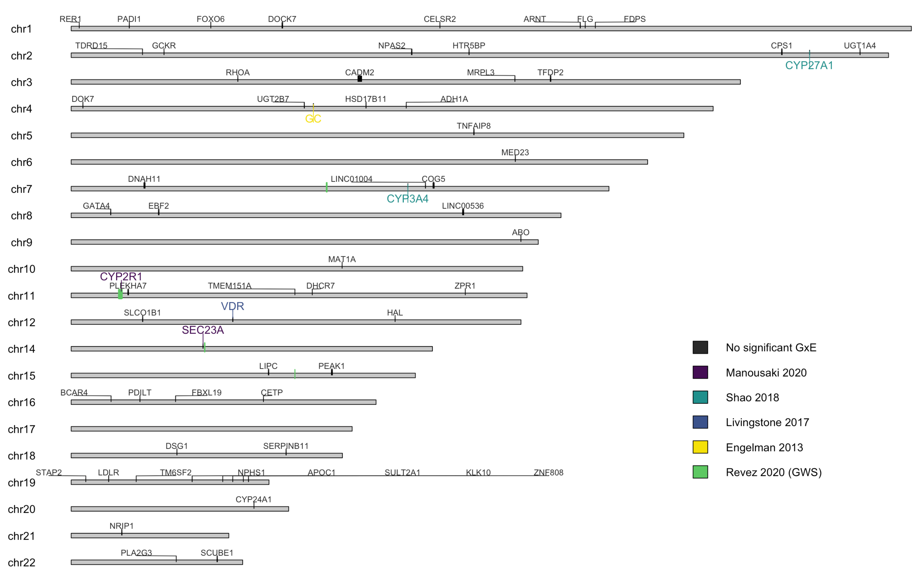924x582 pixels.
Task: Click the black No significant GxE swatch
Action: (x=700, y=347)
